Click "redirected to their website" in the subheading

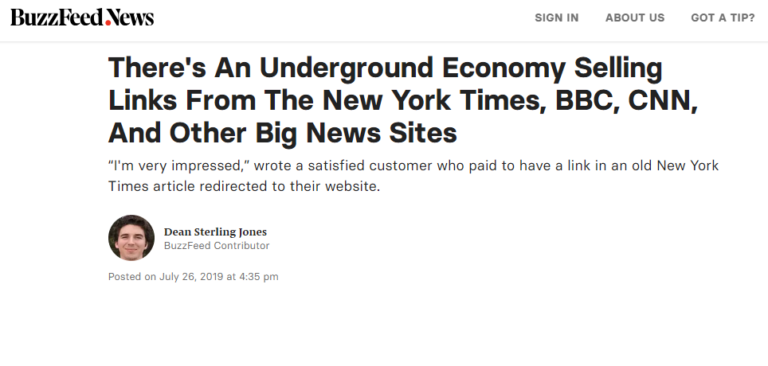[289, 187]
